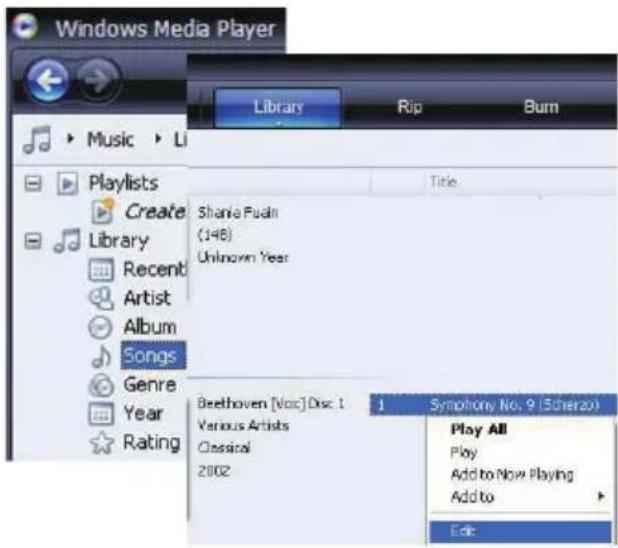Image resolution: width=618 pixels, height=548 pixels.
Task: Click the Recently Added calendar icon
Action: pyautogui.click(x=101, y=270)
